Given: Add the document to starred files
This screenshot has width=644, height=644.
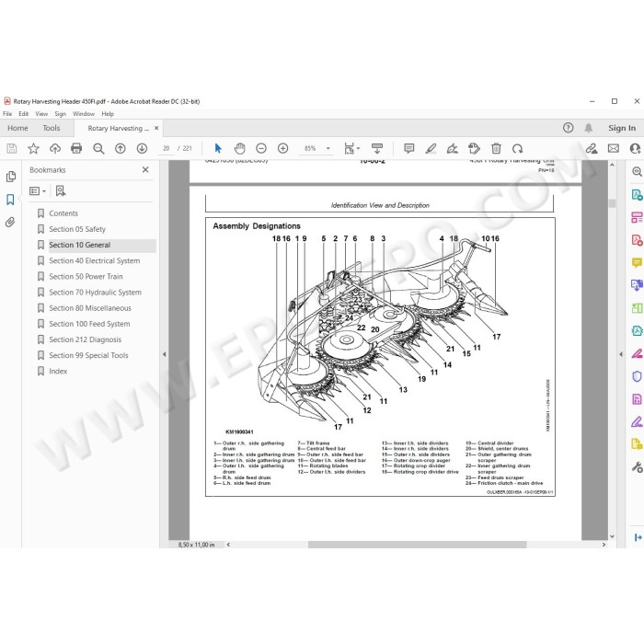Looking at the screenshot, I should [x=33, y=148].
